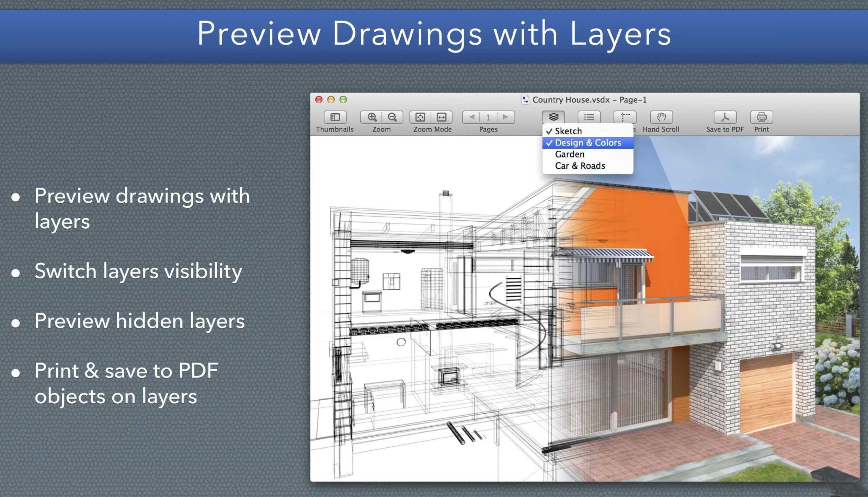868x497 pixels.
Task: Click the guides toolbar button beside the list icon
Action: tap(625, 117)
